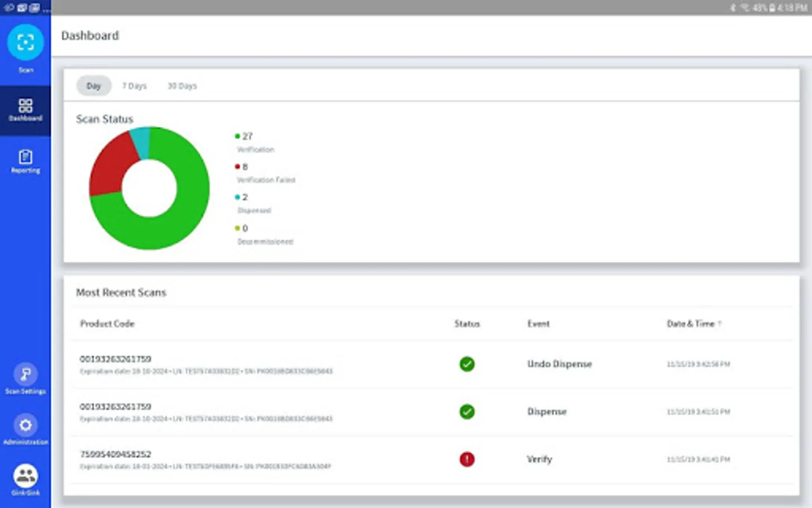This screenshot has width=812, height=508.
Task: Click the Scan Status heading
Action: coord(104,119)
